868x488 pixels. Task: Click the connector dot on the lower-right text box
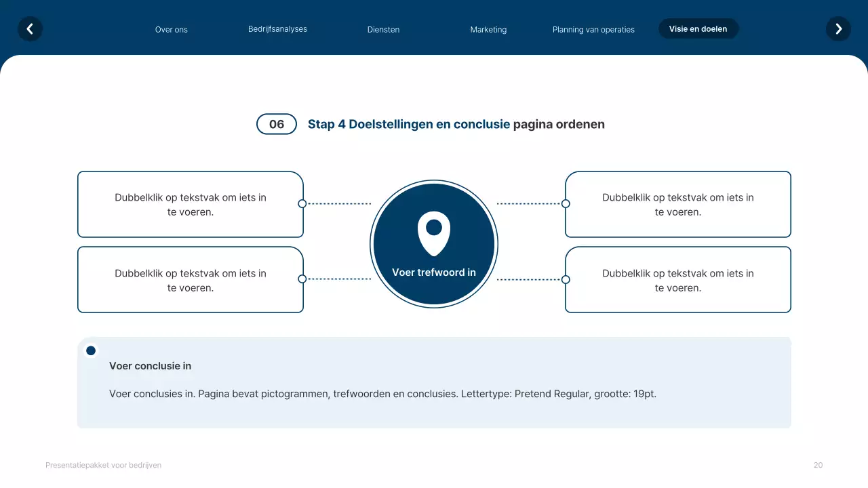click(x=565, y=279)
